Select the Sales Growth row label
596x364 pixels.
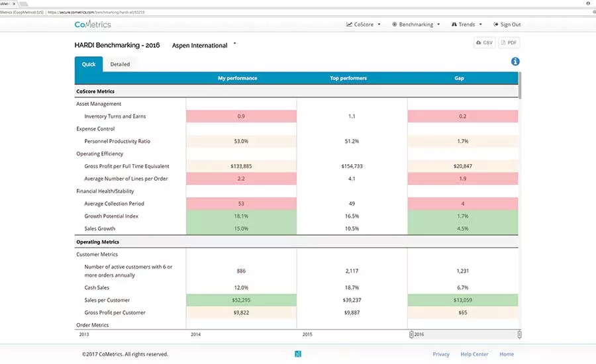pos(99,228)
